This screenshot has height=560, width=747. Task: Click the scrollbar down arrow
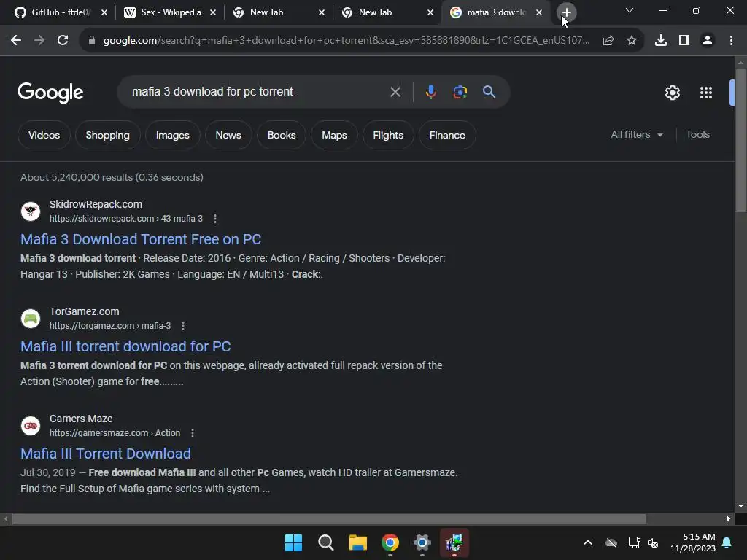tap(741, 506)
